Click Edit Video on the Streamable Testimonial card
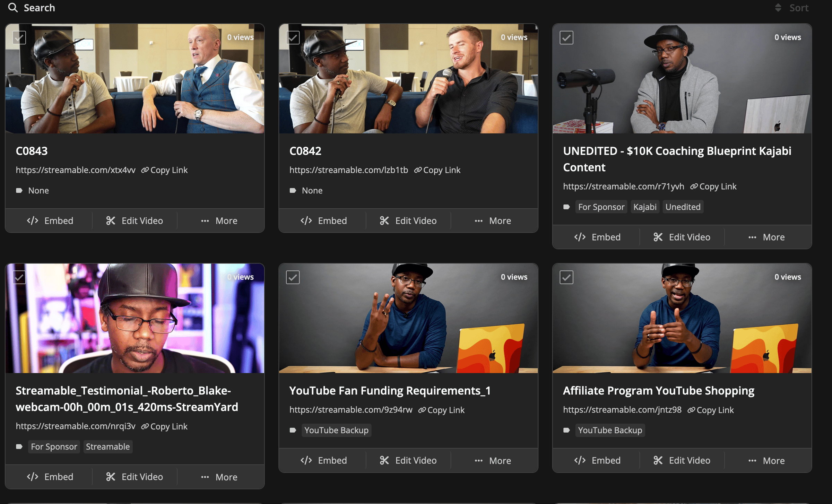This screenshot has height=504, width=832. [135, 477]
